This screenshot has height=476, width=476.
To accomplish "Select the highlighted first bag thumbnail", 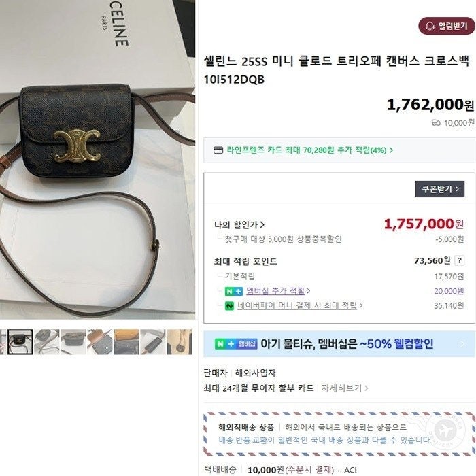I will (20, 342).
